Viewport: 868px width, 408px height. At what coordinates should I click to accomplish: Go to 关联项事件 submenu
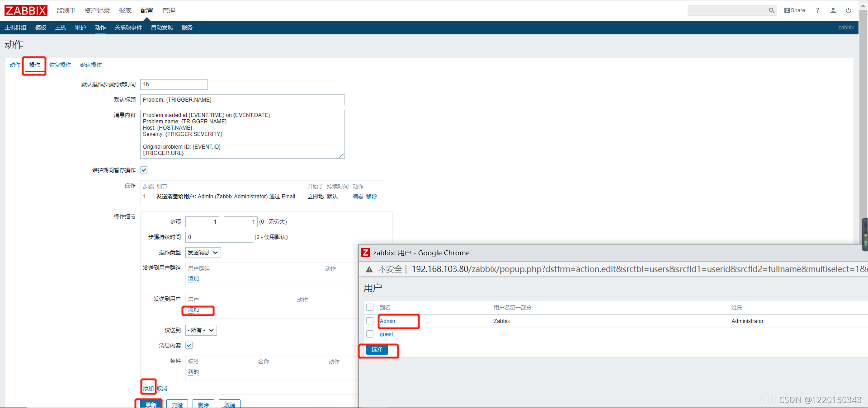click(128, 28)
